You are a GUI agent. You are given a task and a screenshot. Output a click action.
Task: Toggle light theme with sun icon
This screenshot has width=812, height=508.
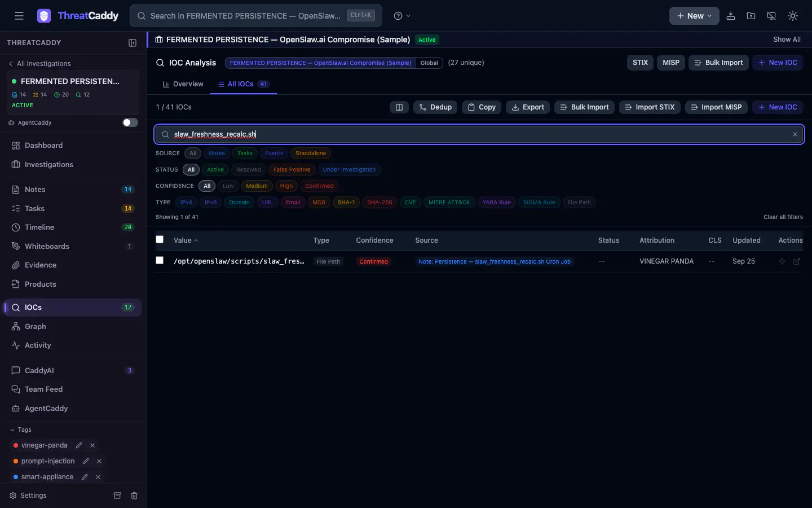click(x=793, y=16)
